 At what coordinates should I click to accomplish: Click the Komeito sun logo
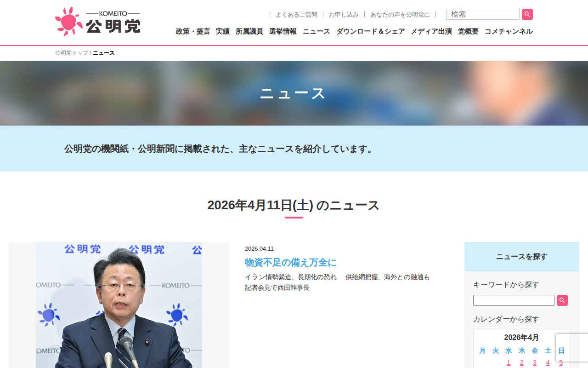[97, 21]
